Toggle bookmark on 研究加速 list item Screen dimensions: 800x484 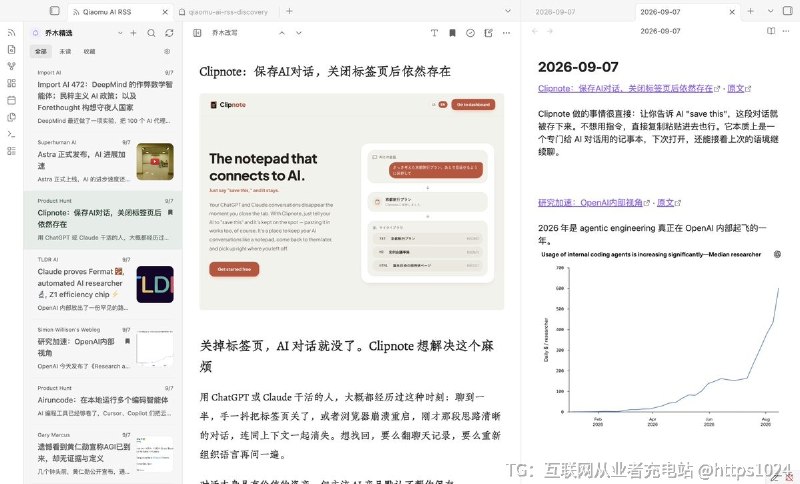(x=128, y=341)
